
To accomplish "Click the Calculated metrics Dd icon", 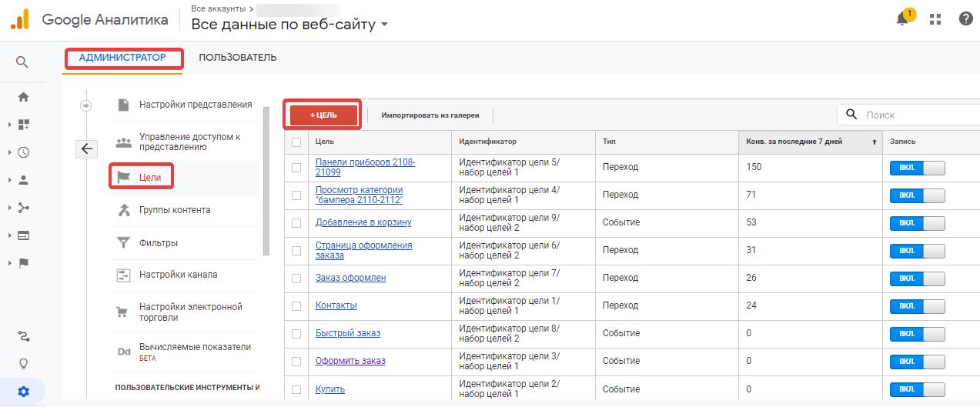I will coord(123,352).
